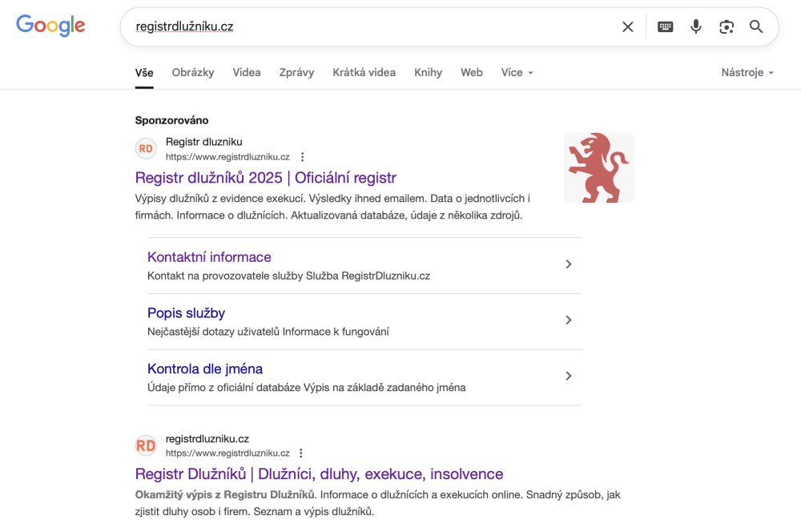Click the RD favicon of sponsored result
Screen dimensions: 801x532
coord(146,149)
